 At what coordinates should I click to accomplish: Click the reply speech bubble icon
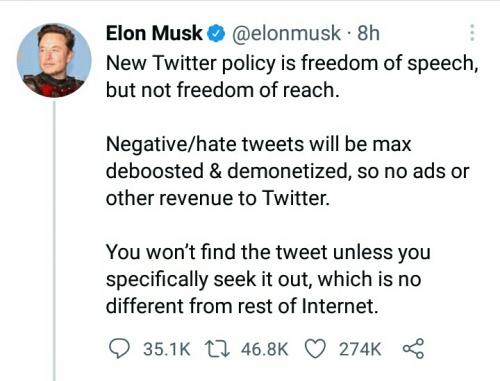click(x=119, y=349)
